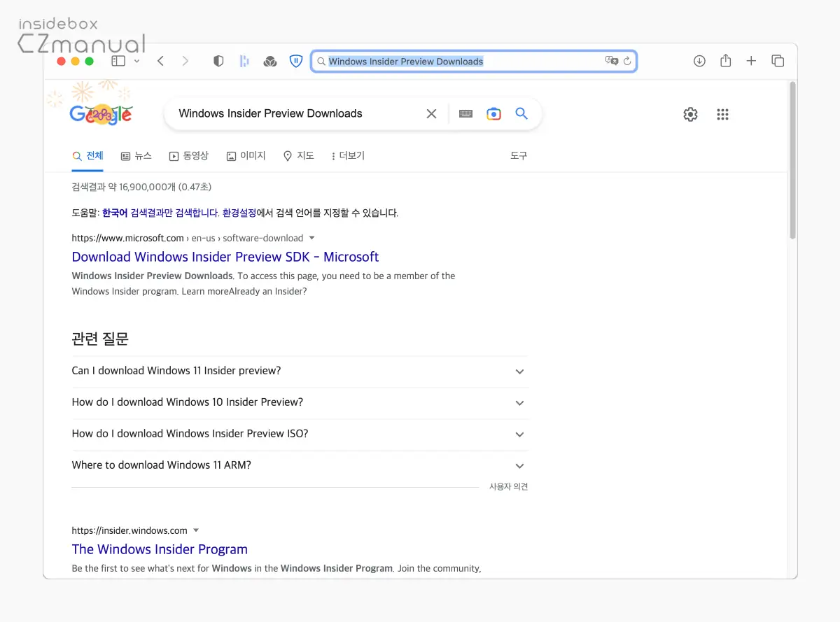The image size is (840, 622).
Task: Clear the search query with X
Action: [431, 113]
